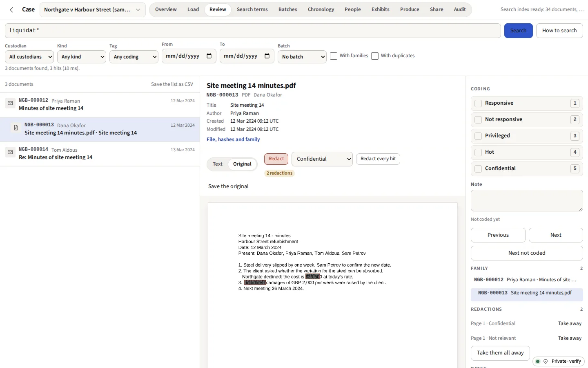This screenshot has width=588, height=368.
Task: Open the case selector dropdown
Action: click(x=93, y=9)
